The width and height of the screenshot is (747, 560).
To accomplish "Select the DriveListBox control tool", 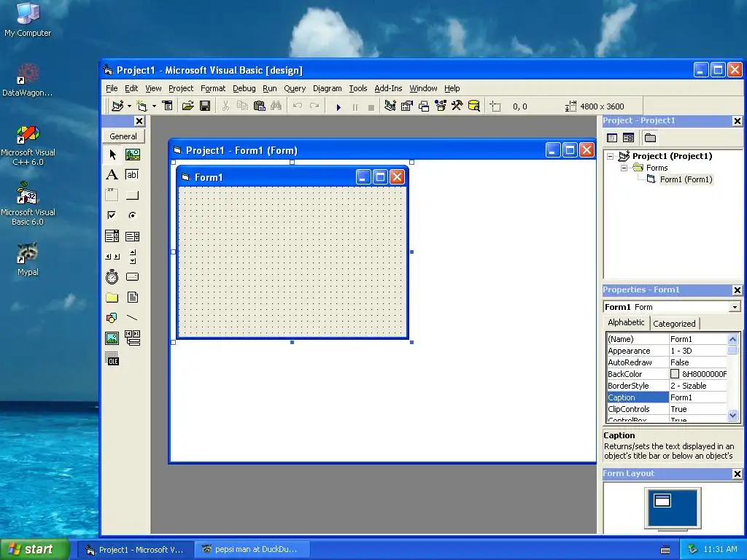I will point(133,276).
